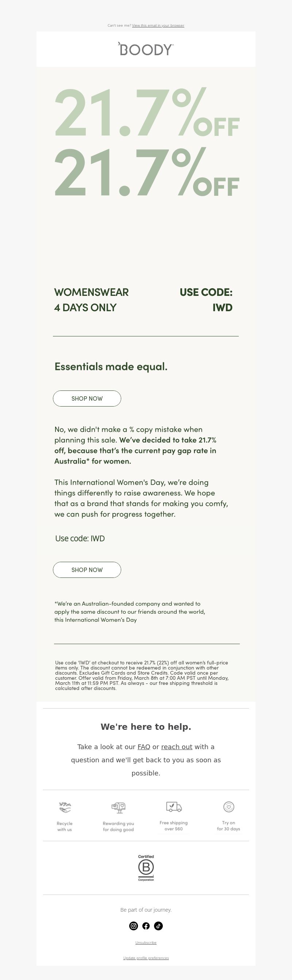Click the second SHOP NOW button below Use code
292x980 pixels.
click(87, 569)
